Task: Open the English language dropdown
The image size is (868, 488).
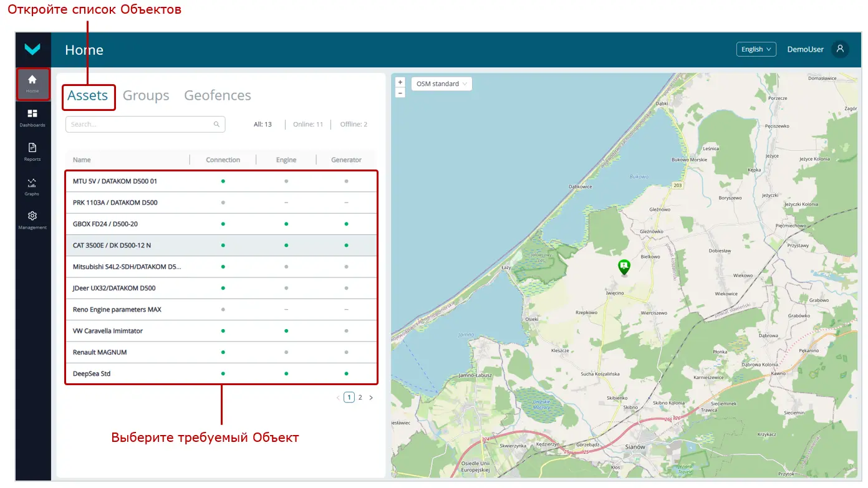Action: (756, 49)
